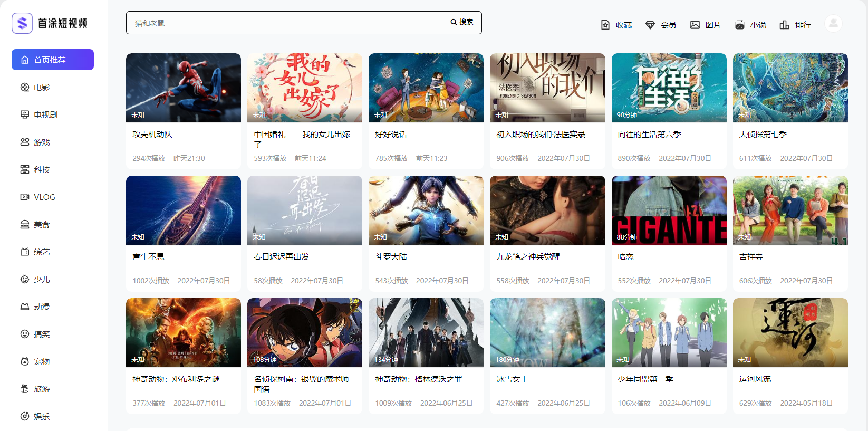The height and width of the screenshot is (431, 868).
Task: Open 图片 pictures icon in header
Action: (x=695, y=25)
